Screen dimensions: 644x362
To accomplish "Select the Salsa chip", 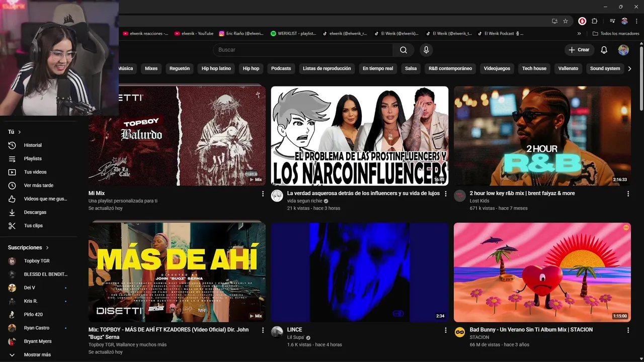I will pyautogui.click(x=411, y=68).
